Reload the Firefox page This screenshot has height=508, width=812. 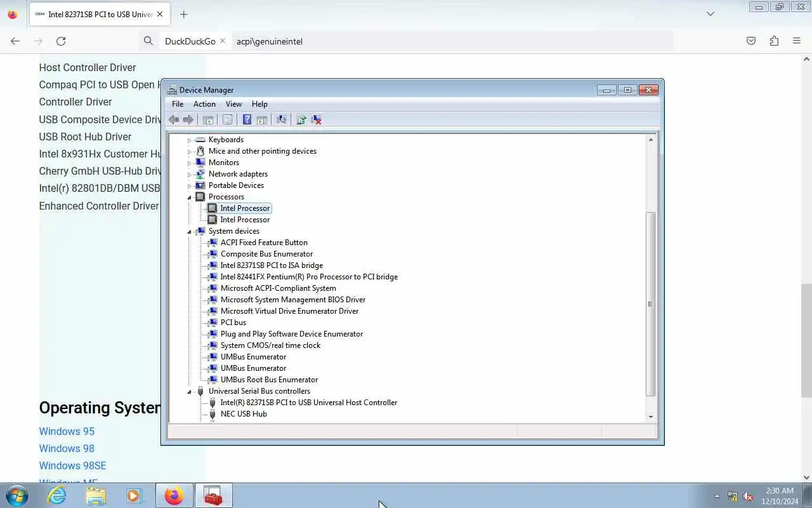click(61, 41)
